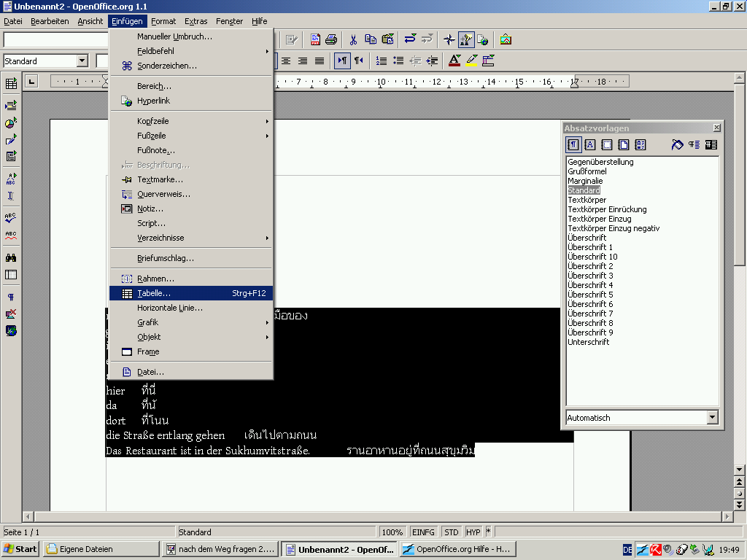Open 'Eigene Dateien' from the taskbar
This screenshot has height=560, width=747.
(101, 549)
